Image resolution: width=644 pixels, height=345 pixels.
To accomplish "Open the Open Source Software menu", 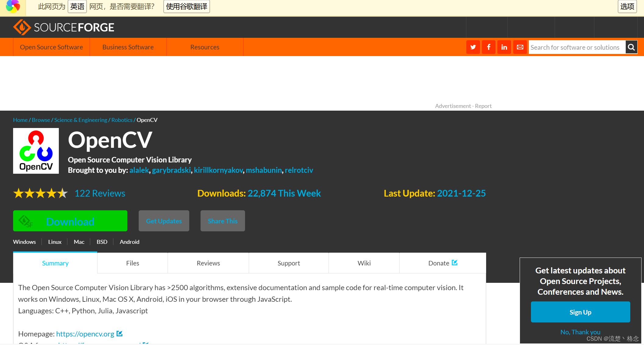I will point(52,47).
